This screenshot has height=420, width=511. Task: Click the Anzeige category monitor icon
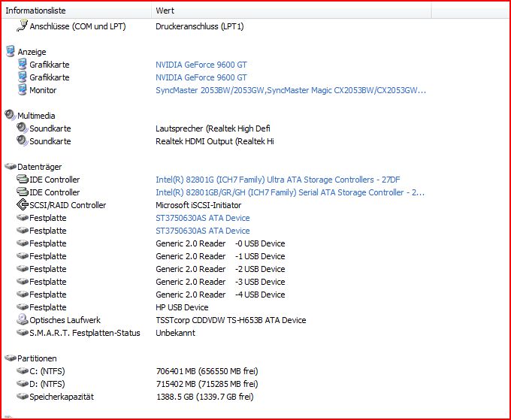(11, 51)
